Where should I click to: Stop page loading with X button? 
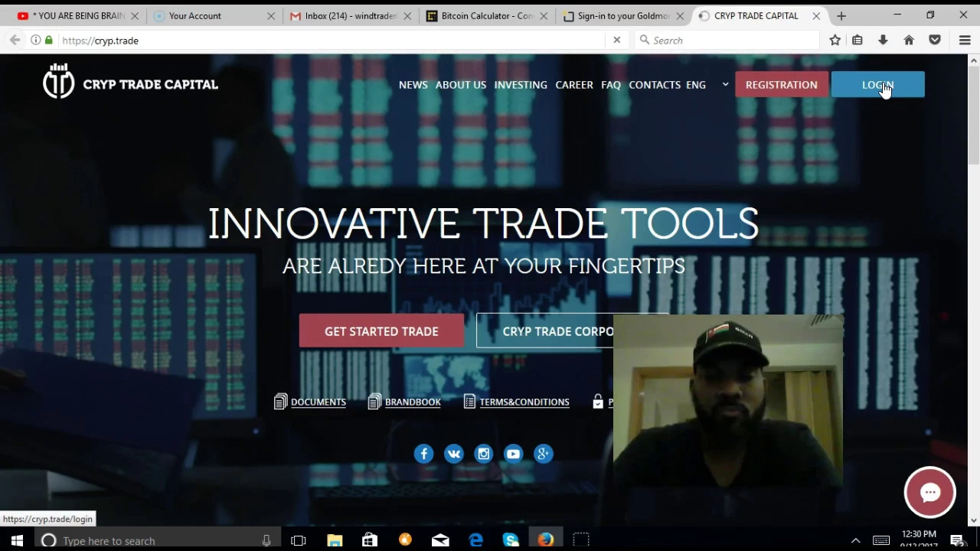[x=616, y=40]
